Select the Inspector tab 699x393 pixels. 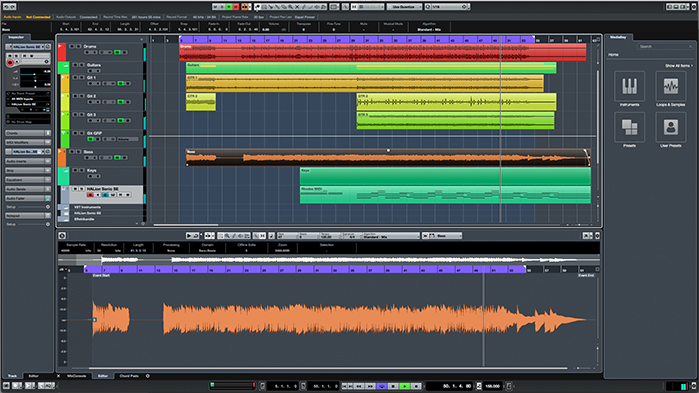click(16, 37)
